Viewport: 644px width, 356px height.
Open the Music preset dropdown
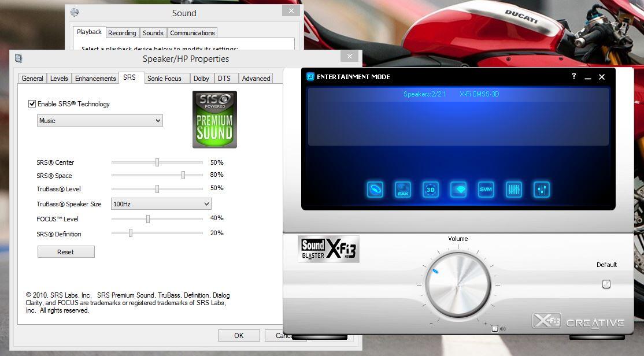100,121
